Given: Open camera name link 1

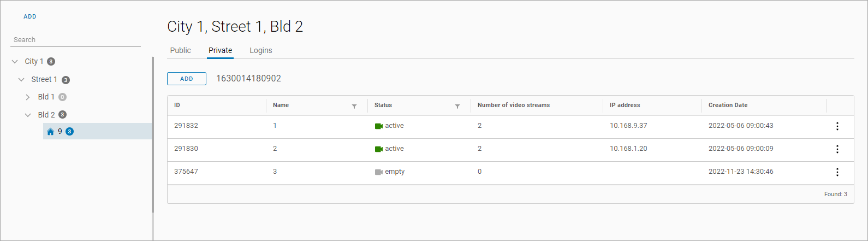Looking at the screenshot, I should 275,126.
